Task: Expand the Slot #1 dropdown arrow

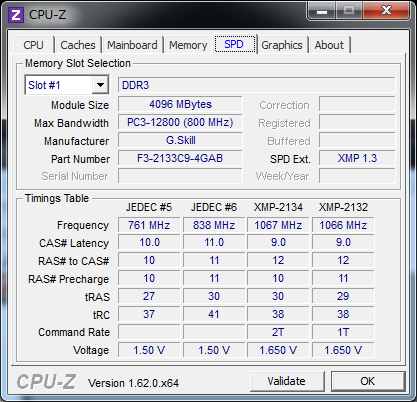Action: pos(100,85)
